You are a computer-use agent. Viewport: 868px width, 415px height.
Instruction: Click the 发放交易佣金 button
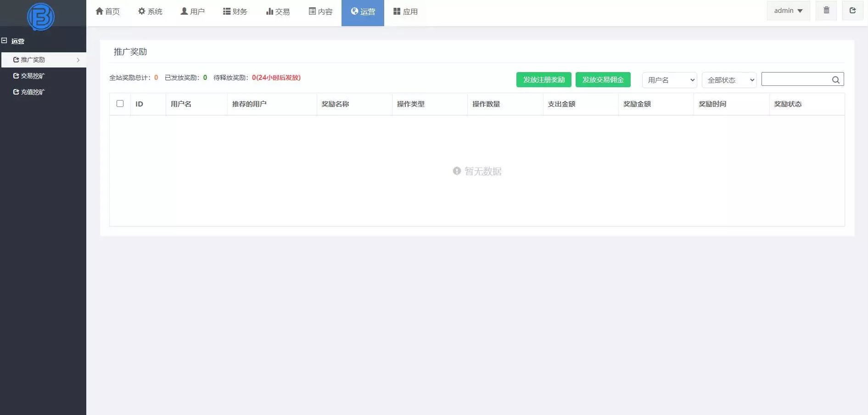603,79
